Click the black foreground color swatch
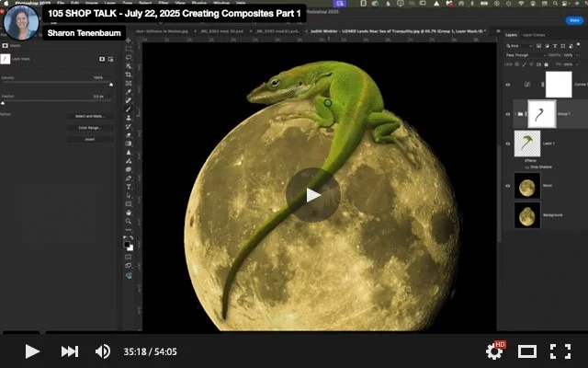Screen dimensions: 588x368 (x=127, y=245)
